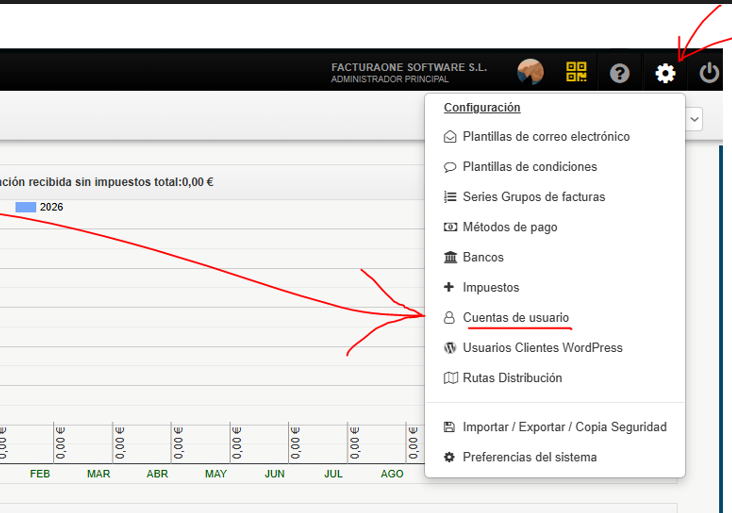
Task: Click the map icon beside Rutas Distribución
Action: point(450,378)
